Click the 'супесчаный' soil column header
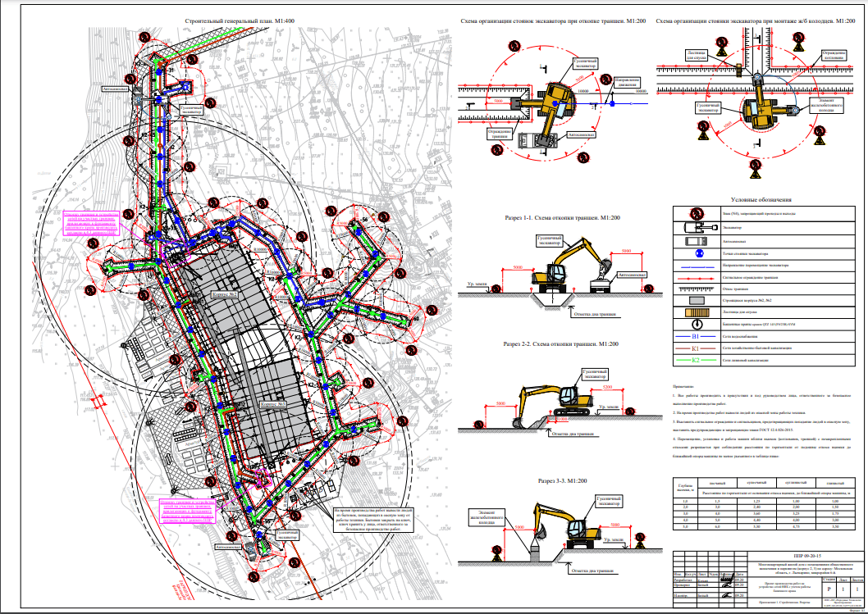 point(756,483)
